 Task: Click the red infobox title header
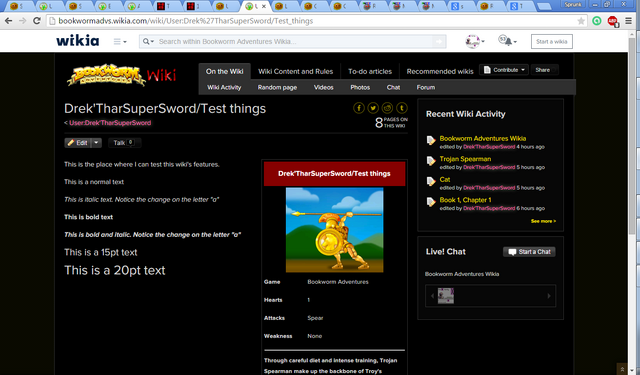coord(334,173)
